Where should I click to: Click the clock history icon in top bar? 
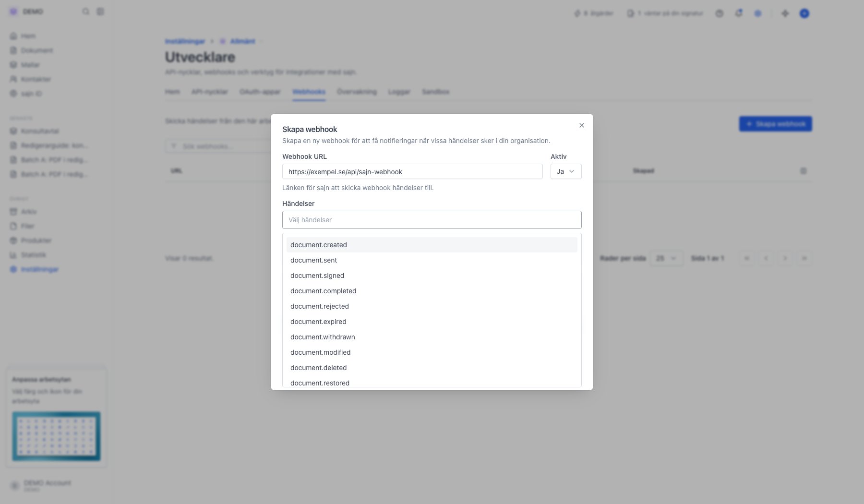pyautogui.click(x=719, y=13)
